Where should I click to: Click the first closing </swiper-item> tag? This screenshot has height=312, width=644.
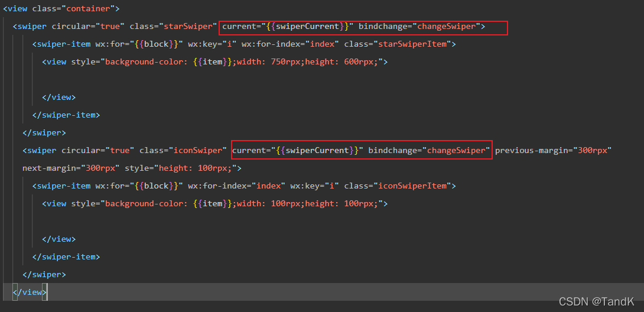(66, 115)
